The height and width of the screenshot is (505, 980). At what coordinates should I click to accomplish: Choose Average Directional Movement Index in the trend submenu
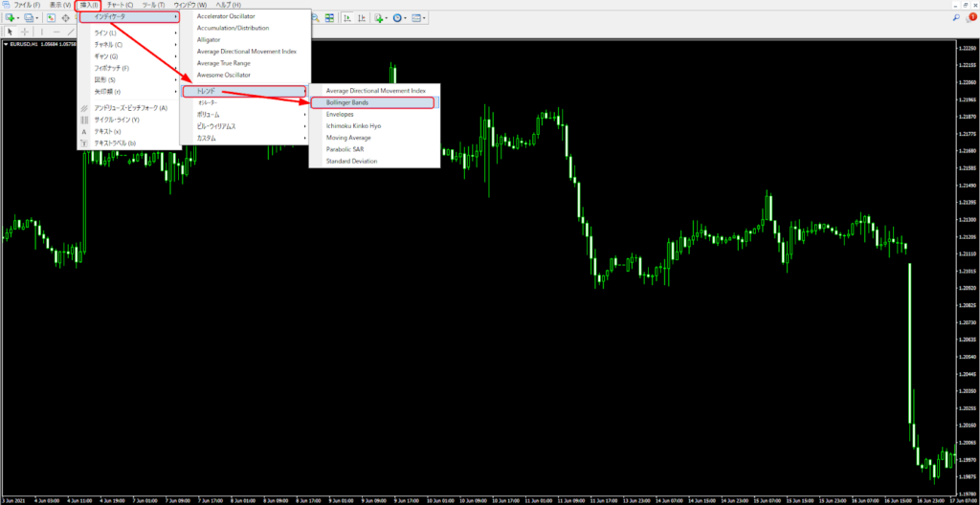pos(375,91)
